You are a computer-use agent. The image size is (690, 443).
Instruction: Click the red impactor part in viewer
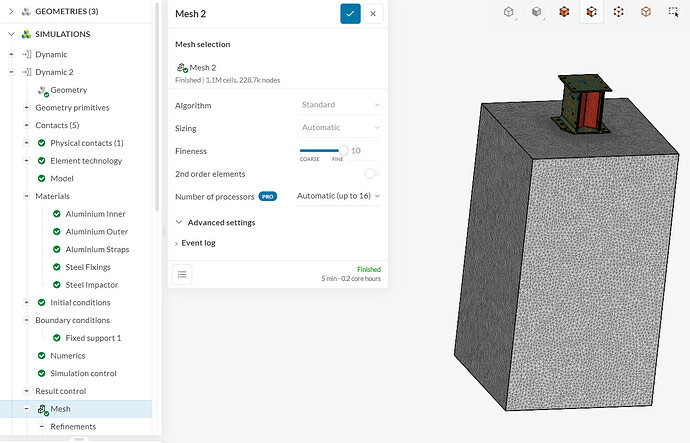pos(589,110)
